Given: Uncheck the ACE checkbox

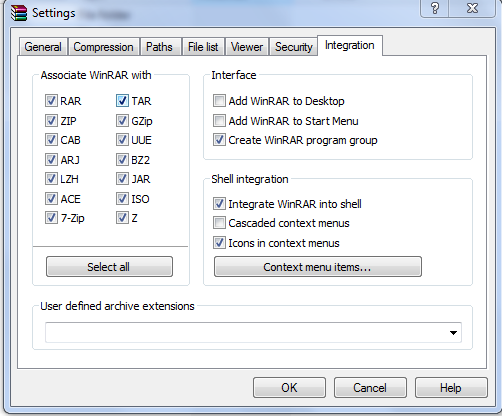Looking at the screenshot, I should 51,199.
